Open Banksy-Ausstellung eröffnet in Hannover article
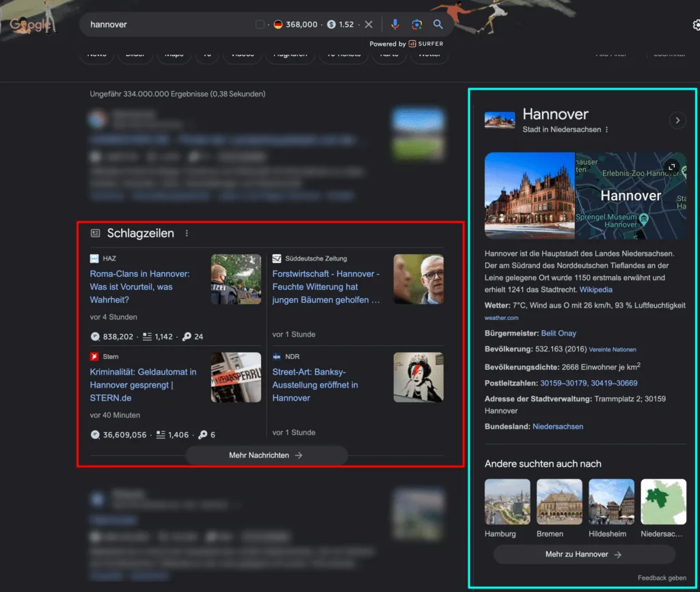Viewport: 700px width, 592px height. point(315,385)
